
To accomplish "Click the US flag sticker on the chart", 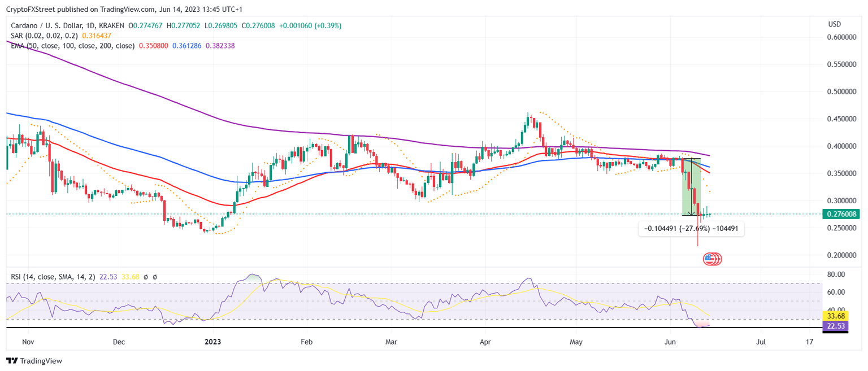I will pos(711,258).
